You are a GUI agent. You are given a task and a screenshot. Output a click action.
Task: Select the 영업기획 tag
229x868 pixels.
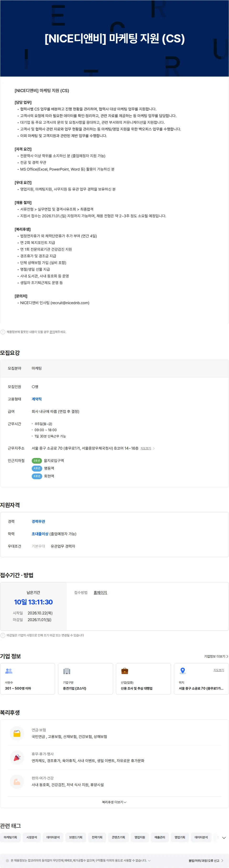(x=180, y=837)
